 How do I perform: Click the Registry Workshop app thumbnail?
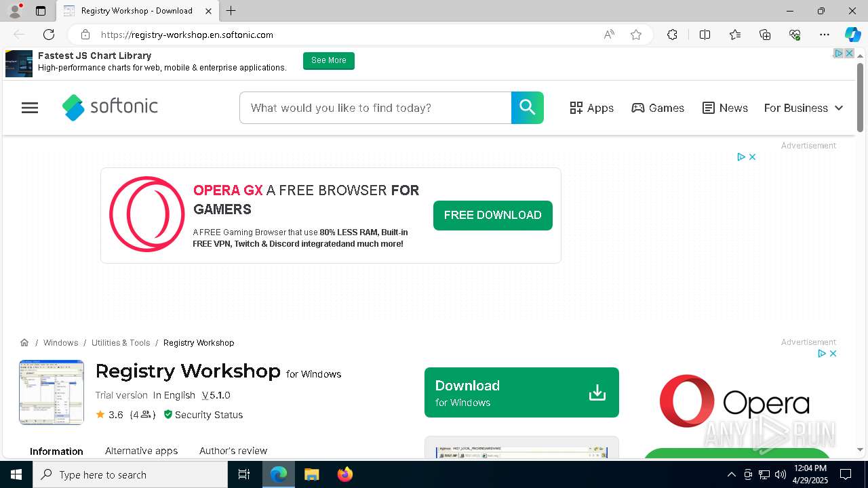[x=52, y=392]
